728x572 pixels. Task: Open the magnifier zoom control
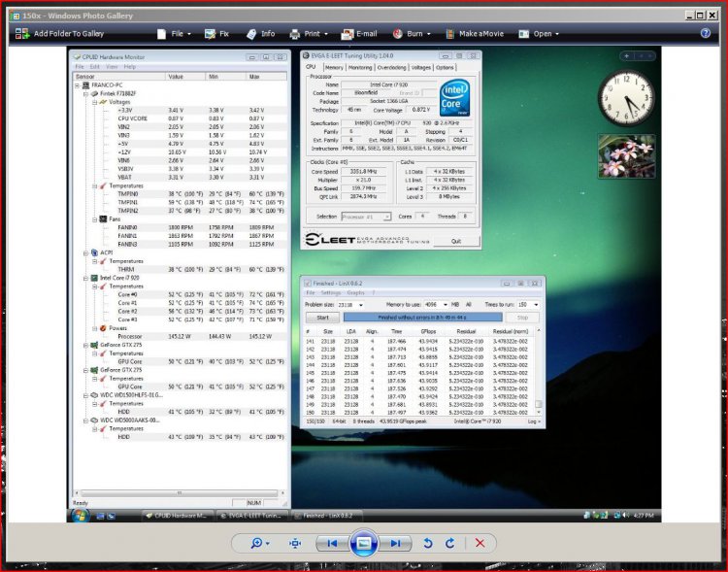(259, 543)
